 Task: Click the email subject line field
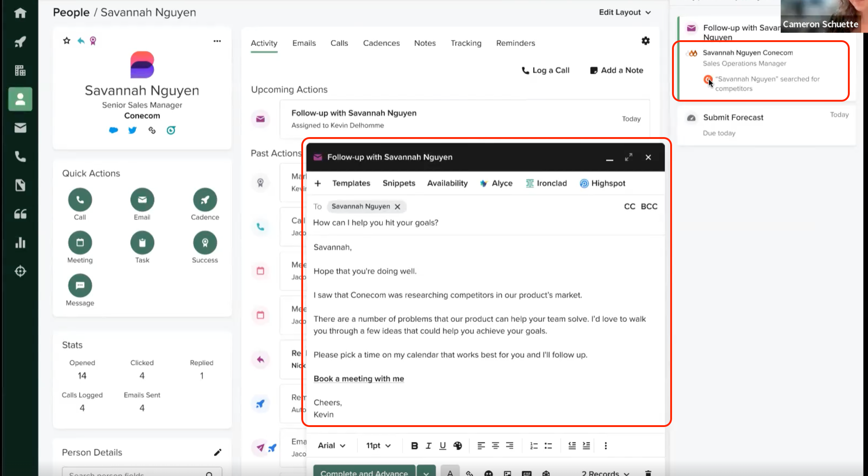click(375, 223)
